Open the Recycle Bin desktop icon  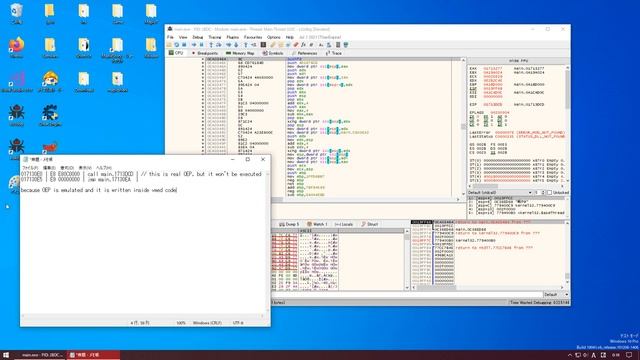click(x=16, y=14)
